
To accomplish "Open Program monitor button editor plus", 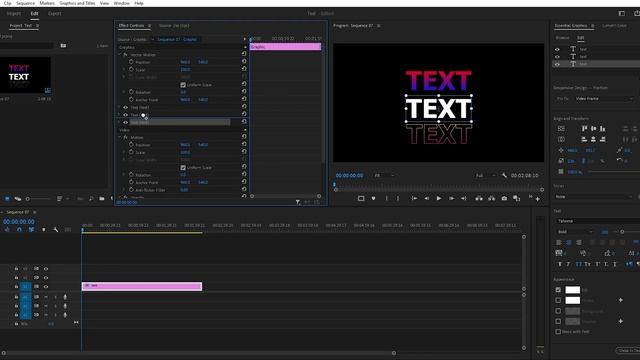I will coord(538,199).
